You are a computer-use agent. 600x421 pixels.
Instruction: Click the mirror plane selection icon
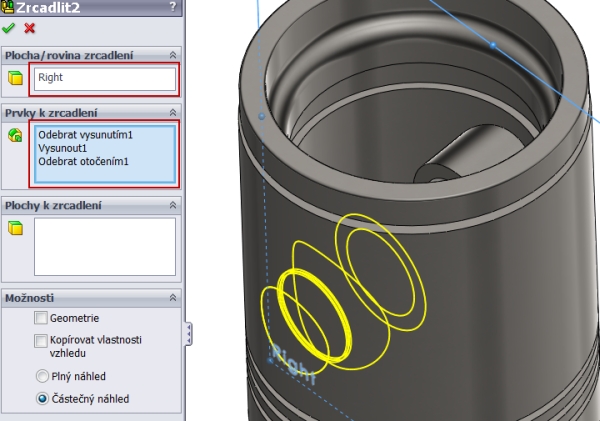(15, 78)
